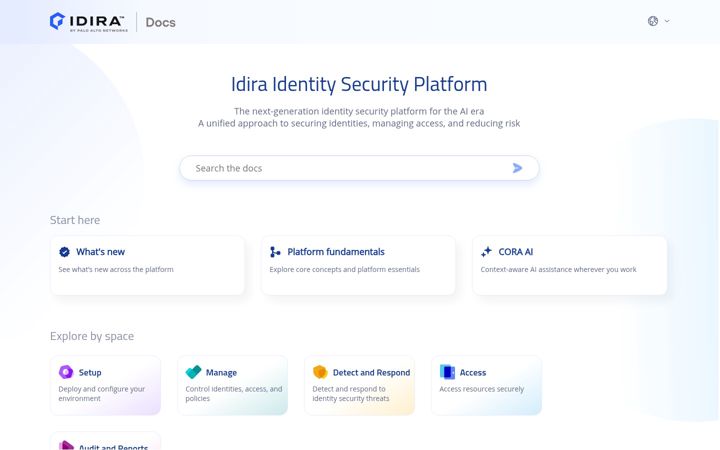Open the Detect and Respond title
This screenshot has width=720, height=450.
click(371, 372)
